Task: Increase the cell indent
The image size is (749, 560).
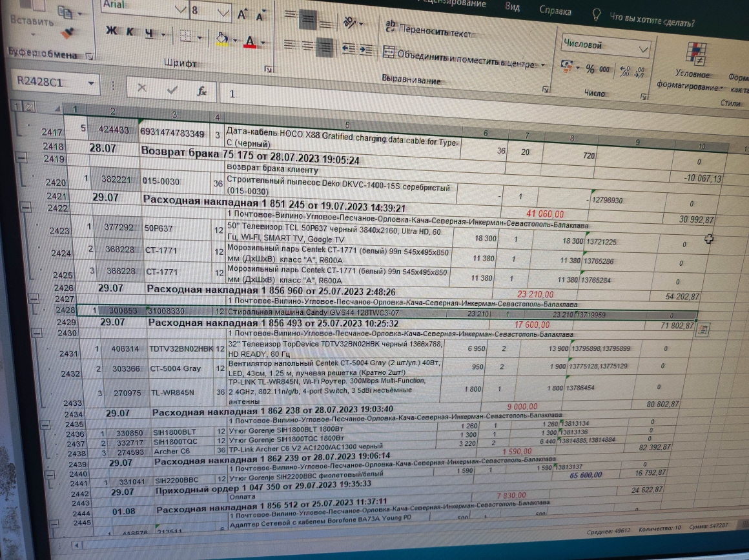Action: (366, 49)
